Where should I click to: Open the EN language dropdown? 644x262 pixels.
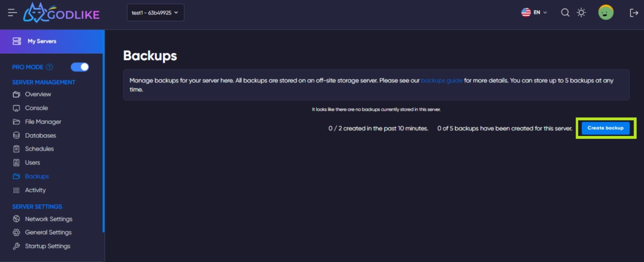tap(534, 12)
